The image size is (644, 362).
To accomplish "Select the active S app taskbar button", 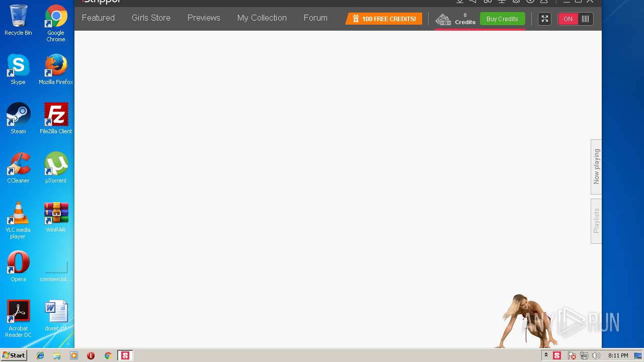I will coord(125,355).
